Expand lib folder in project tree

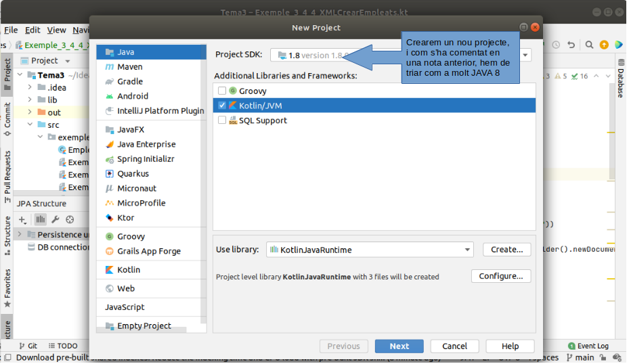pos(30,100)
